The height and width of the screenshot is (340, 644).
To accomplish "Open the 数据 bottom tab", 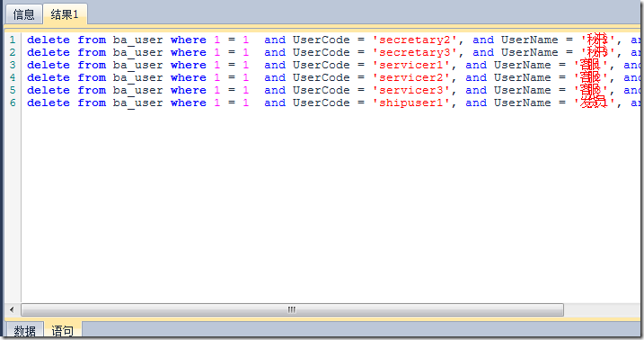I will (24, 330).
